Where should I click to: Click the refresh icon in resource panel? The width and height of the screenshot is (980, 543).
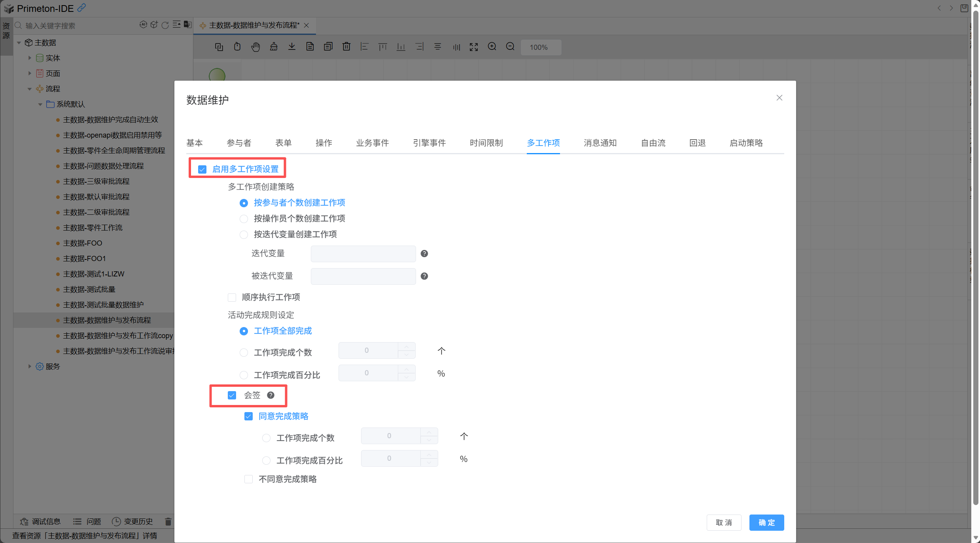point(165,25)
